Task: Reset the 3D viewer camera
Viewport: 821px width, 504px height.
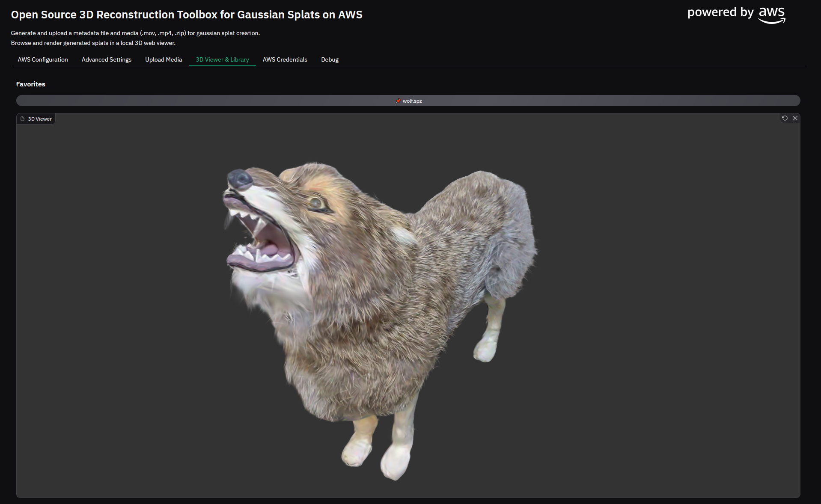Action: point(785,118)
